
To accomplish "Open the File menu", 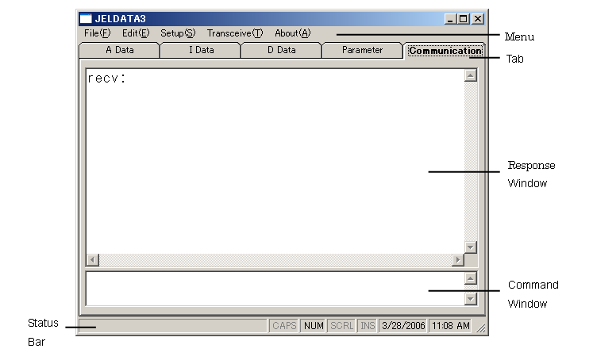I will click(97, 33).
